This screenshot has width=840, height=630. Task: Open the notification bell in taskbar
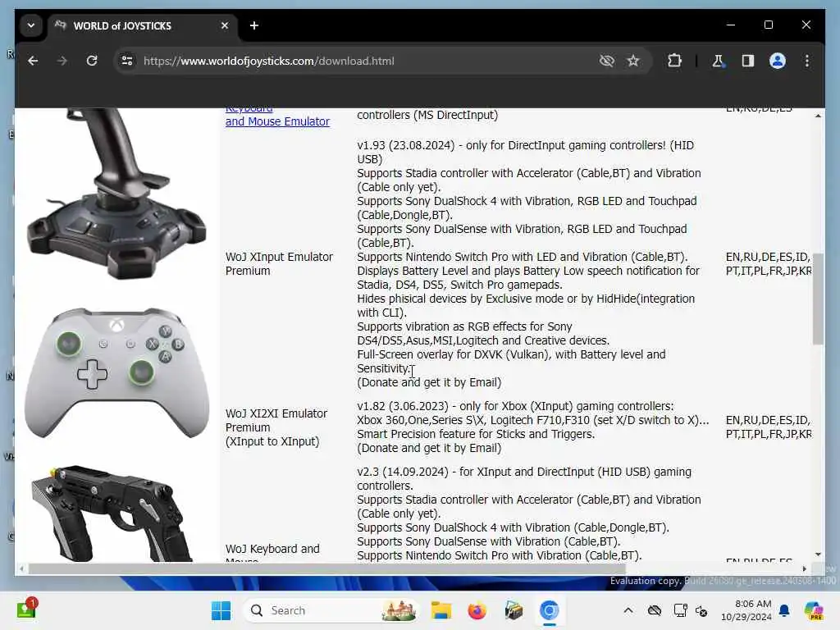tap(784, 610)
